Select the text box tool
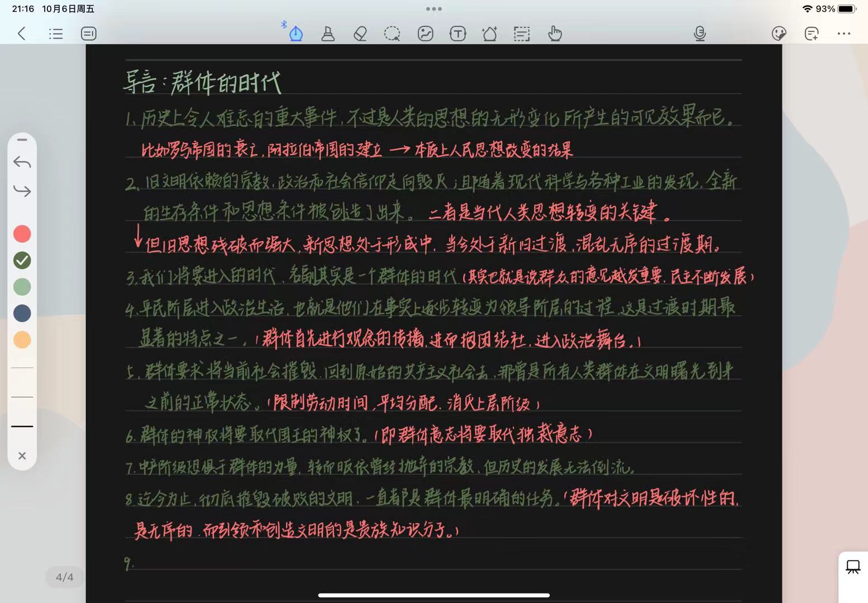Screen dimensions: 868x603 pyautogui.click(x=457, y=33)
